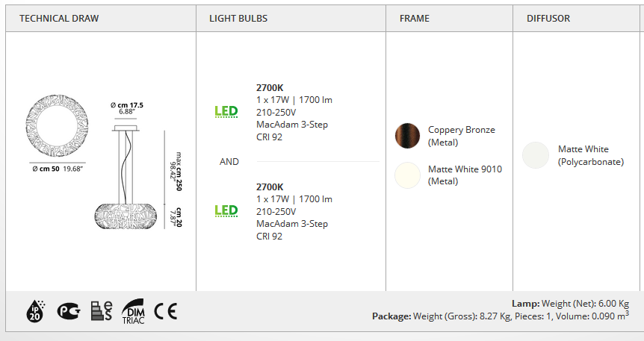Select the Matte White polycarbonate diffusor swatch
Image resolution: width=644 pixels, height=341 pixels.
pyautogui.click(x=536, y=155)
